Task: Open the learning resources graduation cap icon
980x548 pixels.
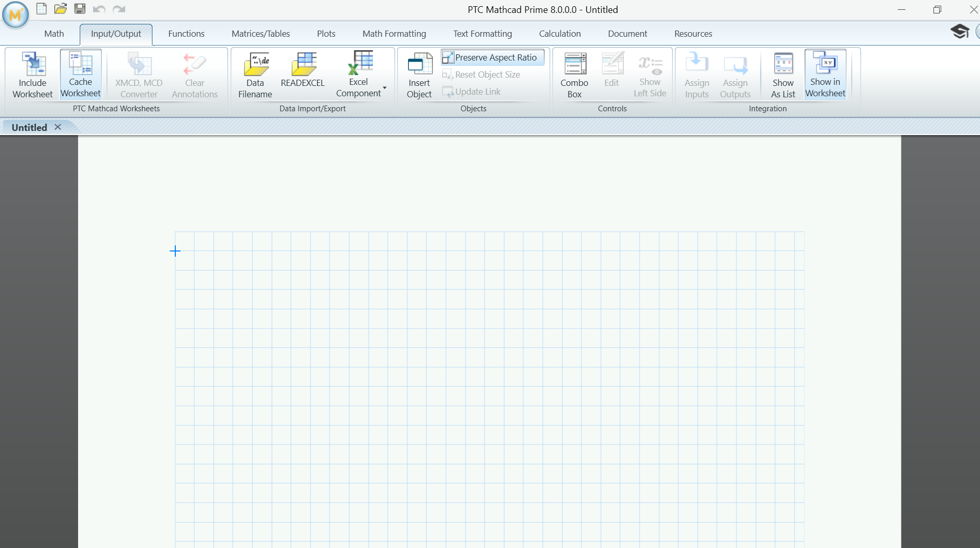Action: tap(959, 32)
